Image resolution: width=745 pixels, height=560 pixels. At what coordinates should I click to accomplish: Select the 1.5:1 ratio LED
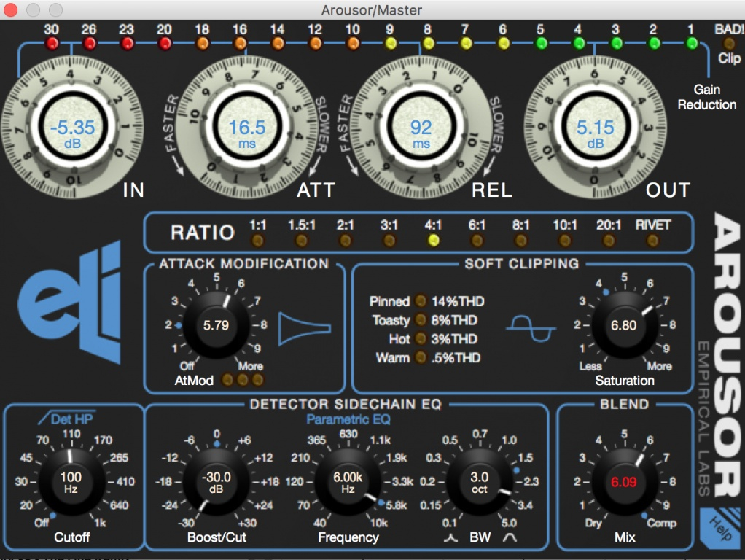click(302, 241)
